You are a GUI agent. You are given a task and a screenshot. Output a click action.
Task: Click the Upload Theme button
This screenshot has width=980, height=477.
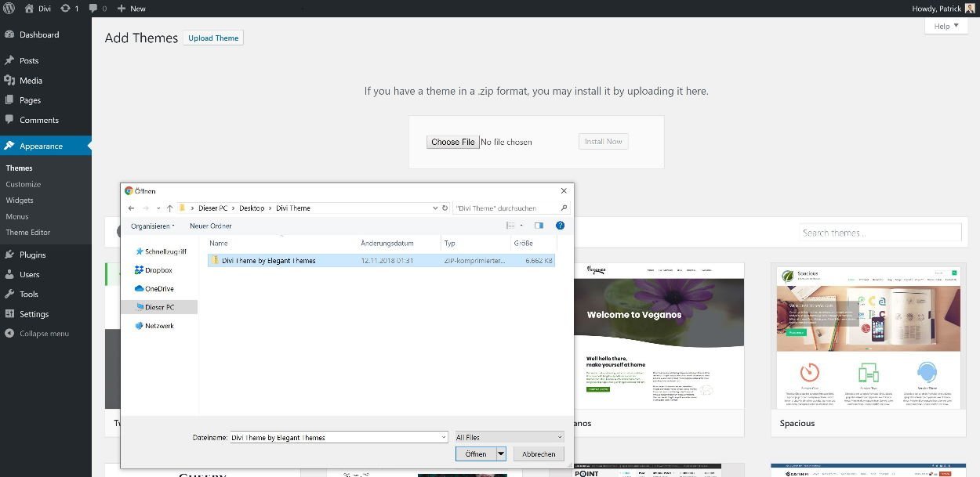tap(212, 37)
